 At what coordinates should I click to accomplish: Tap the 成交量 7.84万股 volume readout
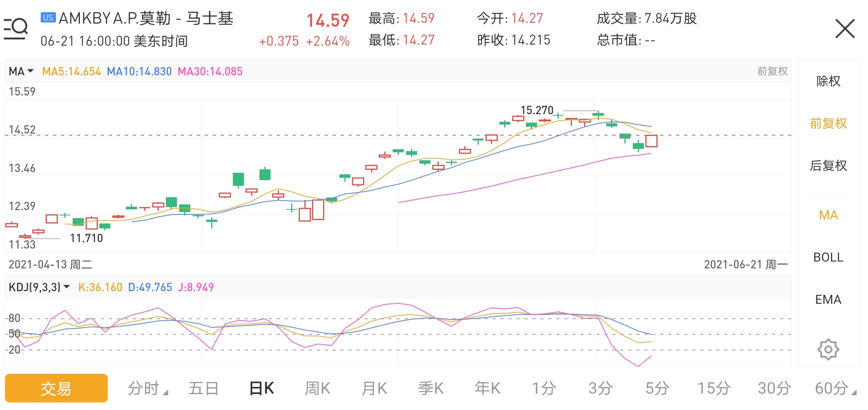click(647, 18)
